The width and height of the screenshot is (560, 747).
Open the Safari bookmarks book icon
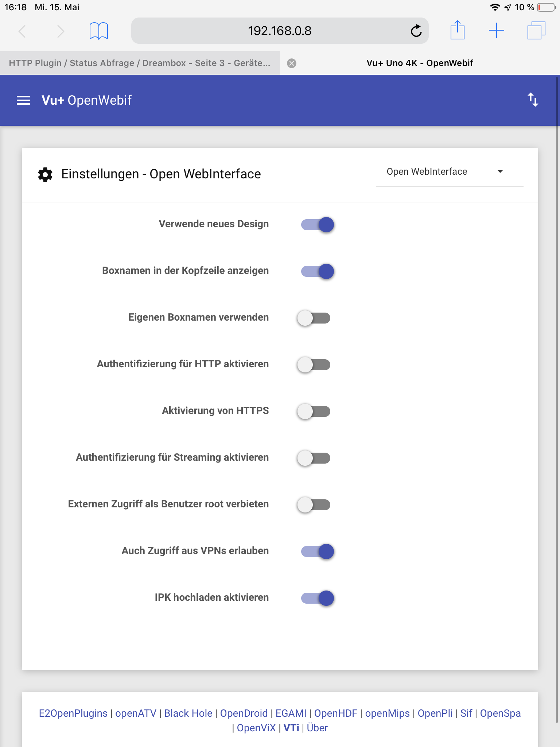(99, 31)
